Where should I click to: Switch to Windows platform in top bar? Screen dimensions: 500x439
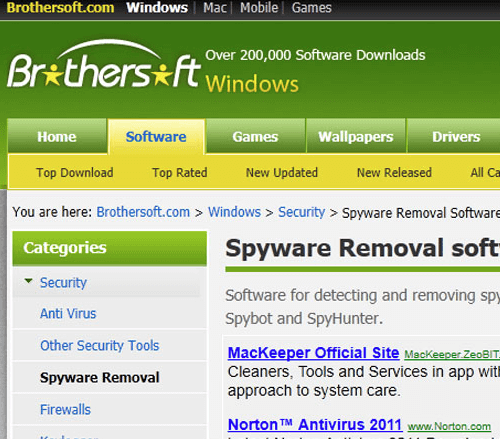157,7
